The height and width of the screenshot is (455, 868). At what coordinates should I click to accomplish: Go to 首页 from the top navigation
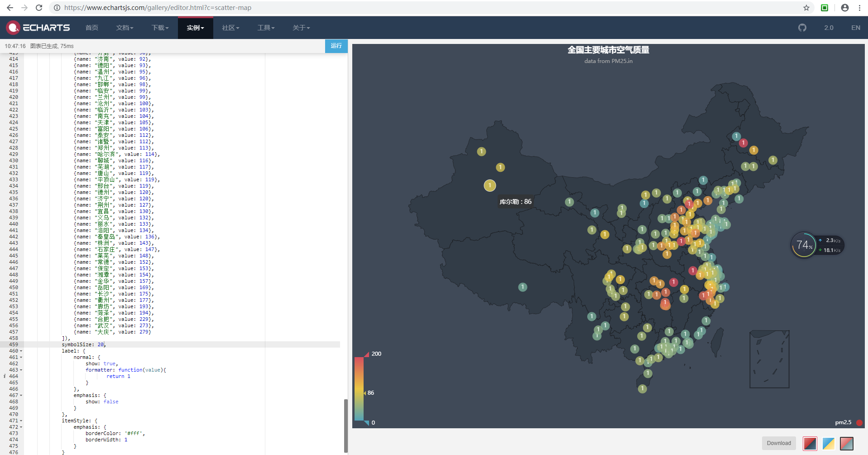click(91, 28)
